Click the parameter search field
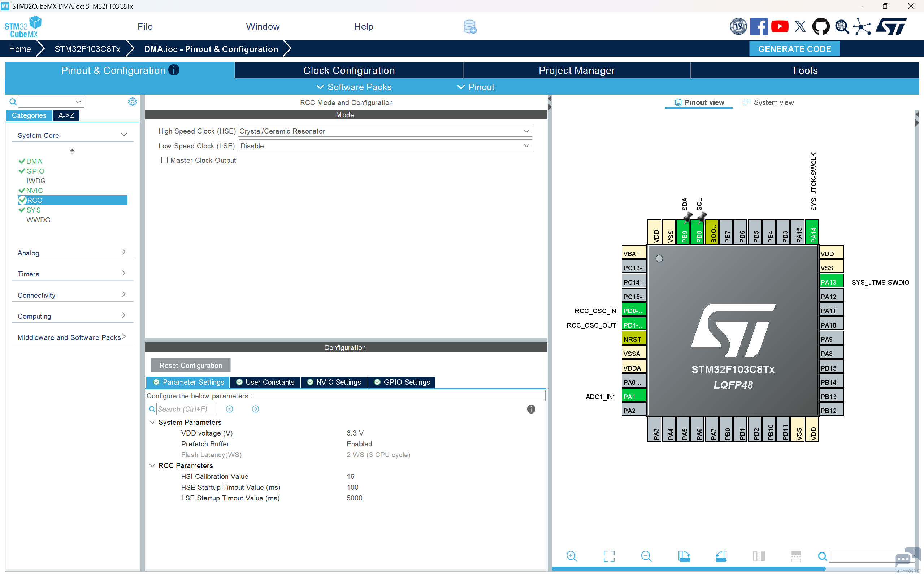 186,409
